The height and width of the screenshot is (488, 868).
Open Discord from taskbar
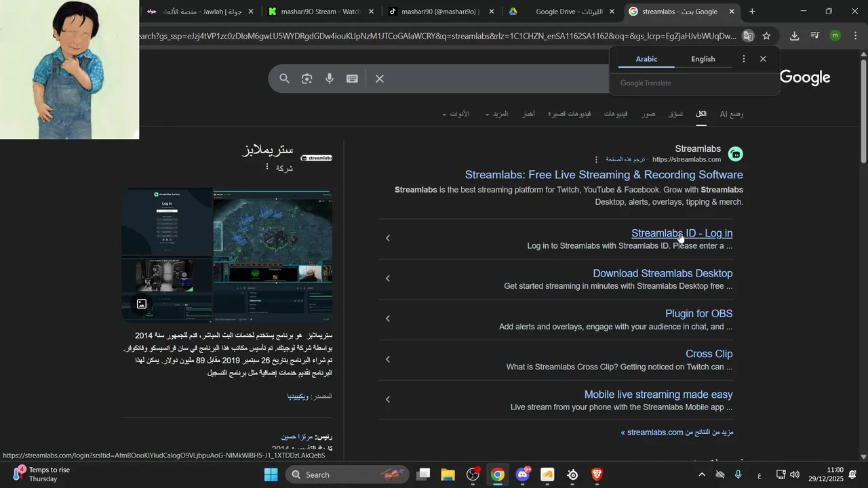coord(523,474)
